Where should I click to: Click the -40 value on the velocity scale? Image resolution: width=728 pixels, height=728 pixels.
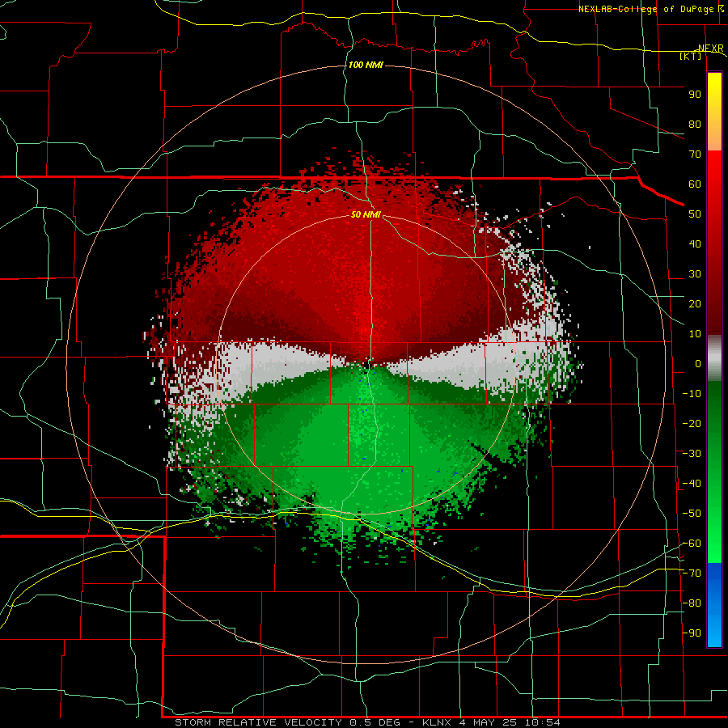[692, 484]
